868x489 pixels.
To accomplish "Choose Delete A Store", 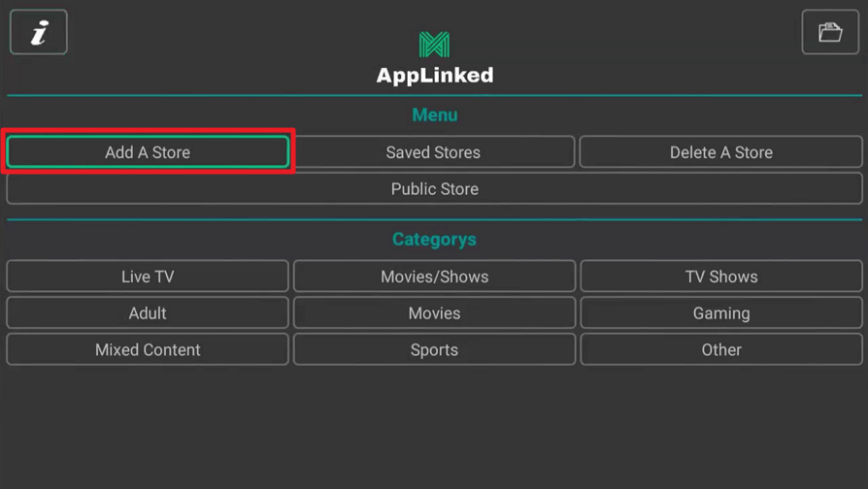I will tap(720, 151).
